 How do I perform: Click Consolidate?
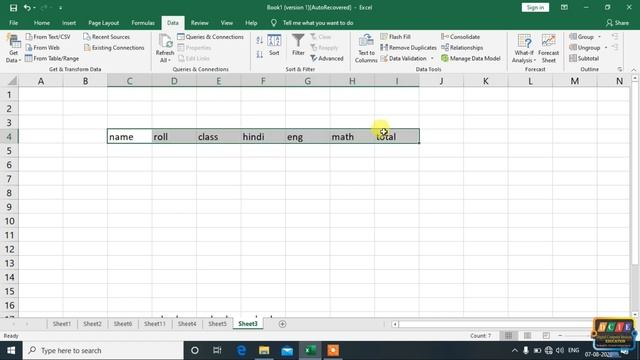[x=460, y=37]
